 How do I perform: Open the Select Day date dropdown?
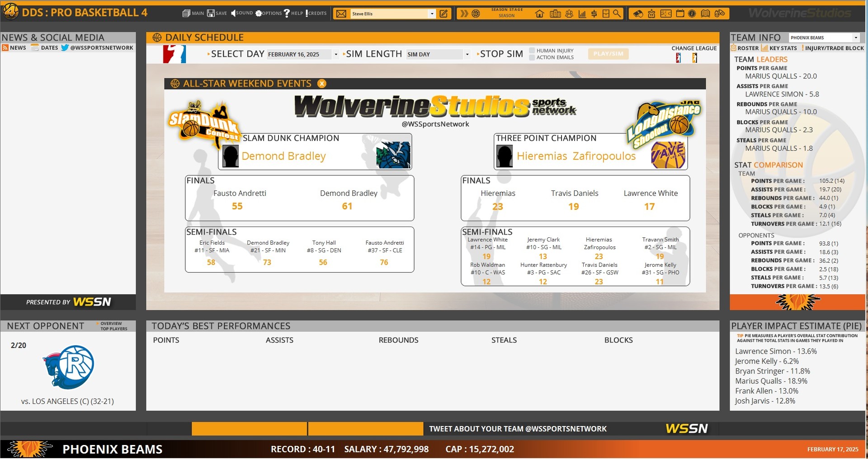[x=335, y=54]
